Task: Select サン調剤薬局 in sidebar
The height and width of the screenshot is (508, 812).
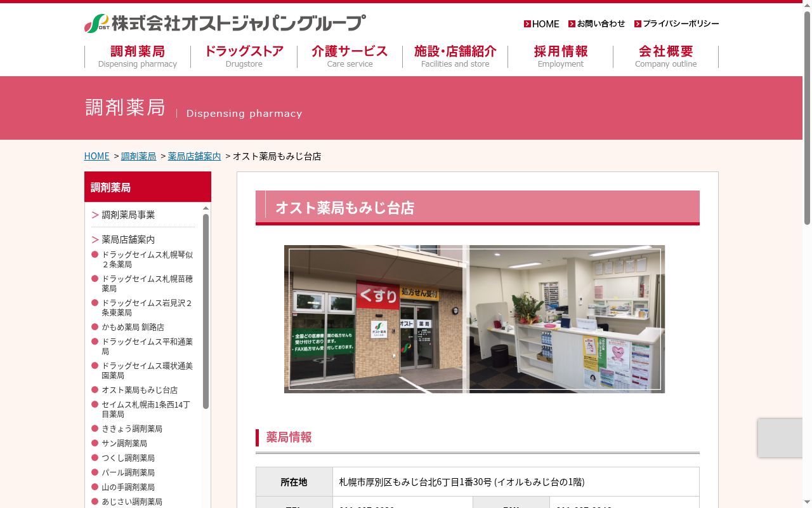Action: [x=124, y=443]
